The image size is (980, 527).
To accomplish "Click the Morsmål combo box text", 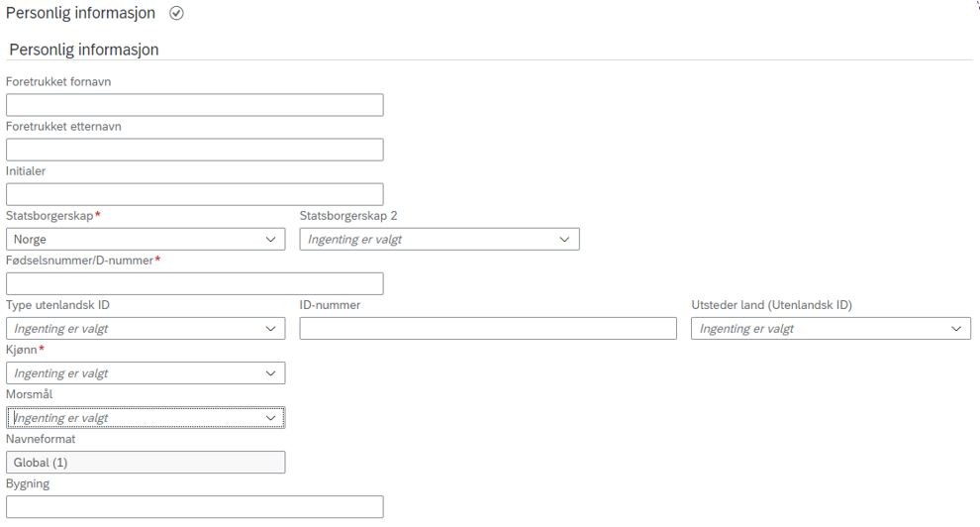I will tap(61, 418).
